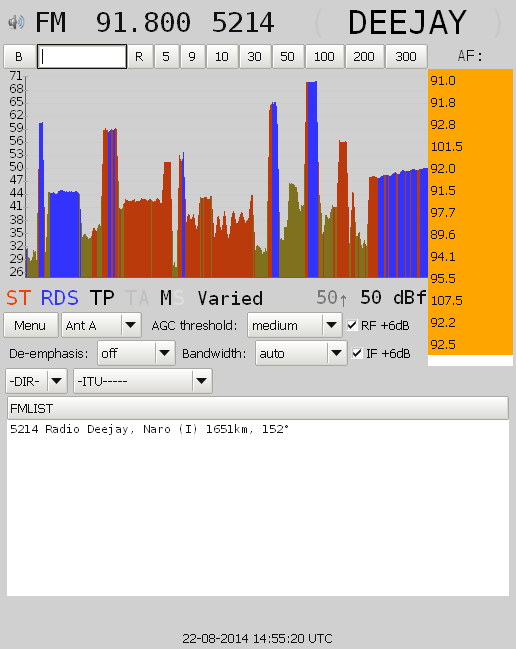Click the FMLIST button
The width and height of the screenshot is (516, 649).
click(x=258, y=409)
